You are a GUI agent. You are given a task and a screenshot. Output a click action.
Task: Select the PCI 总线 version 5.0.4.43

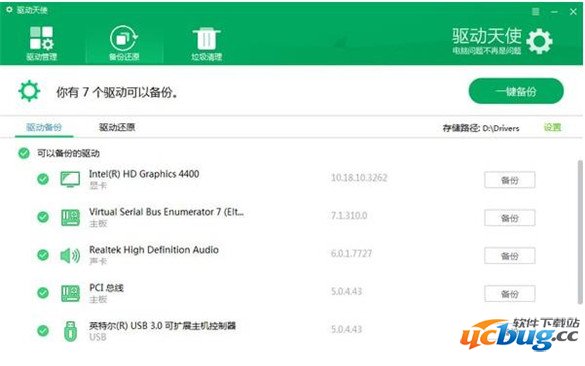pos(347,291)
